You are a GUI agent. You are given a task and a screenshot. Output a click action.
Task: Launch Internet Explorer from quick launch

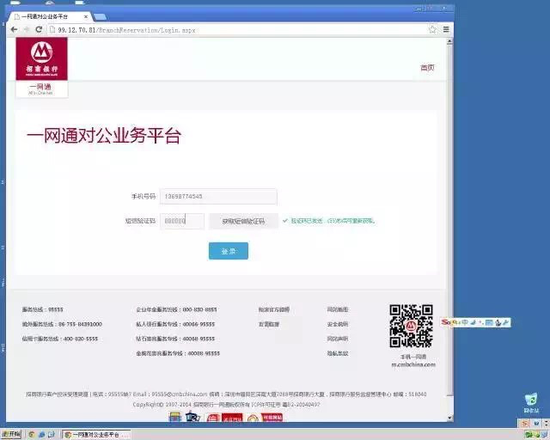[x=42, y=434]
